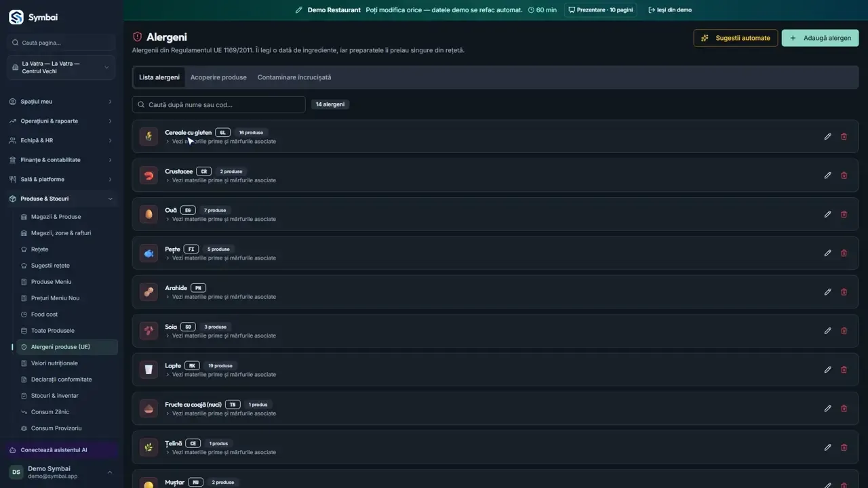Edit the Arahide allergen
The image size is (868, 488).
pos(827,291)
